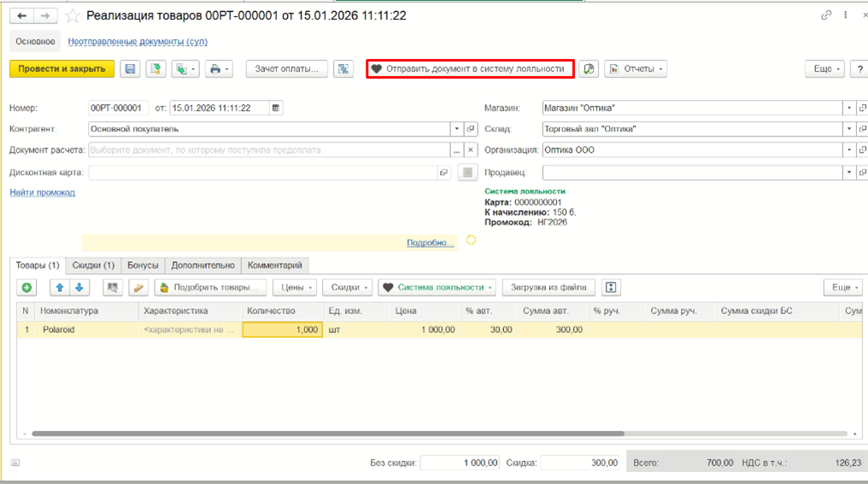This screenshot has width=868, height=484.
Task: Go forward with the right arrow button
Action: [45, 16]
